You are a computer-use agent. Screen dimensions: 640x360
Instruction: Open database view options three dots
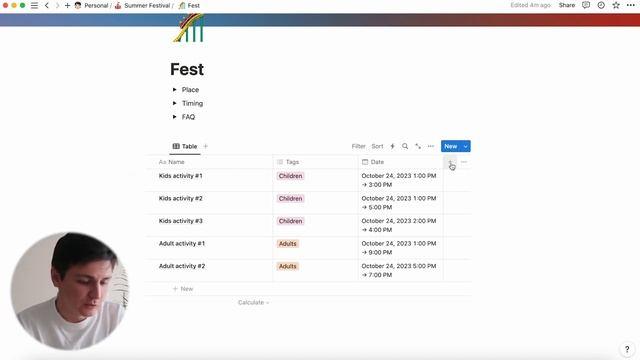pos(431,146)
